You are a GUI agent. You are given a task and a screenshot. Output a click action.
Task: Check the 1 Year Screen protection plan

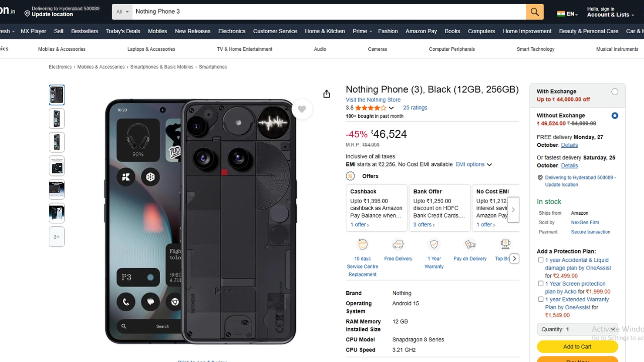pos(541,284)
